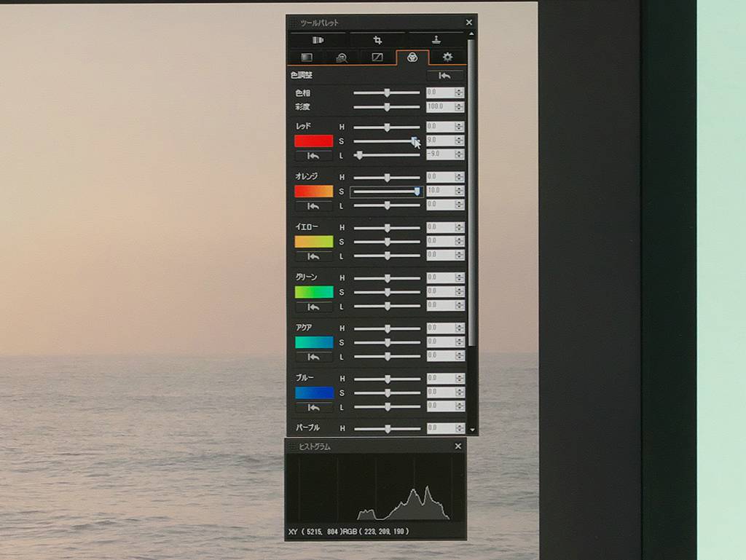Image resolution: width=746 pixels, height=560 pixels.
Task: Click the aqua color swatch
Action: [313, 342]
